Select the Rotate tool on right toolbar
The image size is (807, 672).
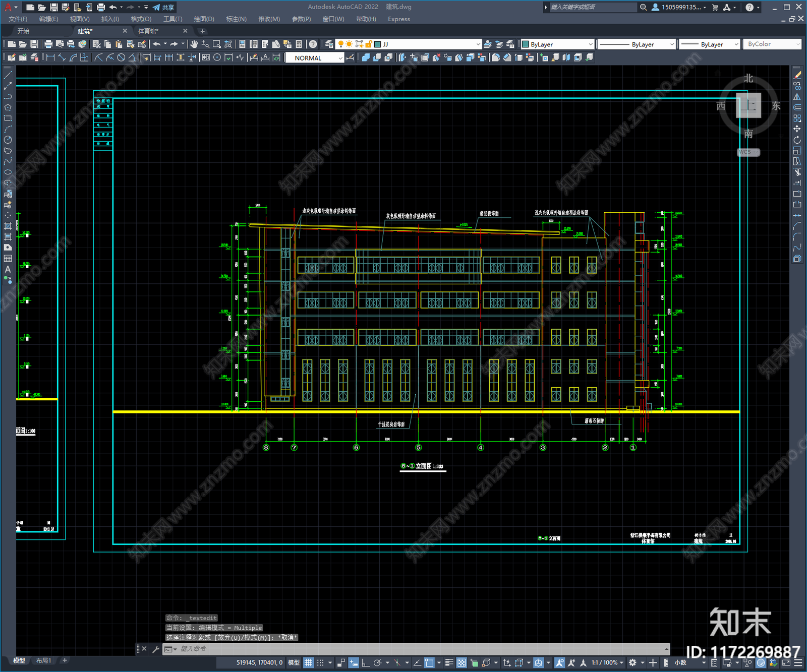pos(797,140)
